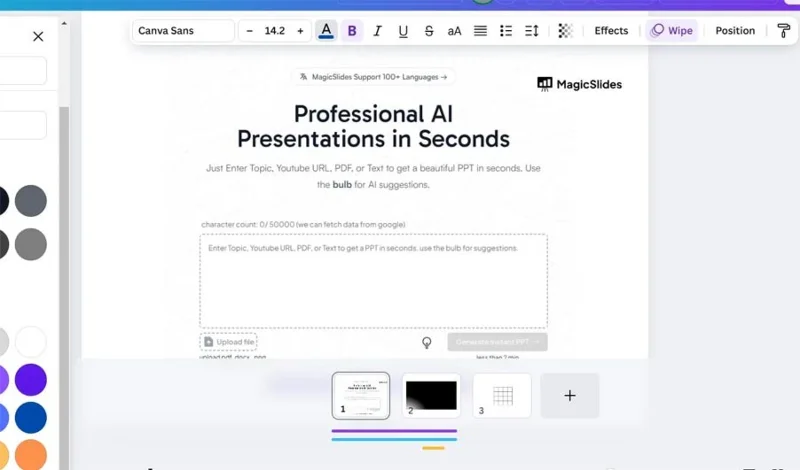Open the Position panel
This screenshot has height=470, width=800.
coord(735,31)
